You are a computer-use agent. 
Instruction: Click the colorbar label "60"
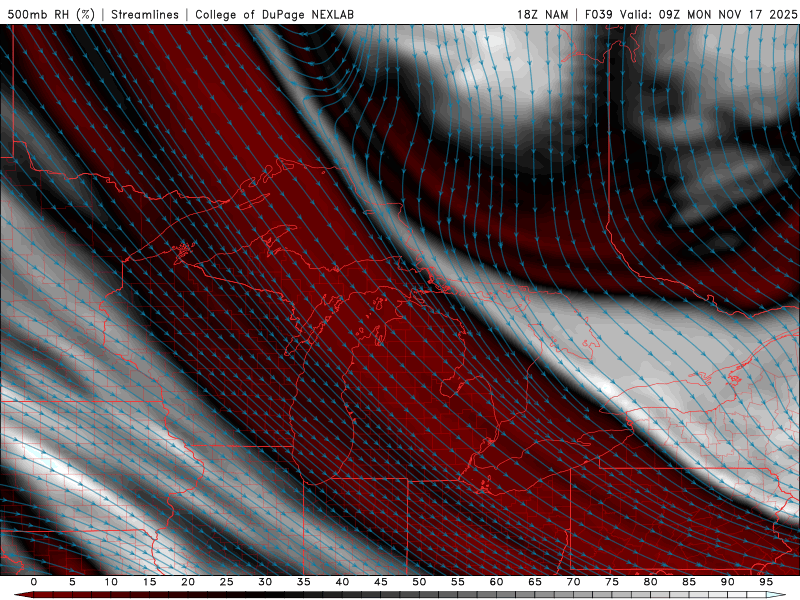pyautogui.click(x=496, y=582)
